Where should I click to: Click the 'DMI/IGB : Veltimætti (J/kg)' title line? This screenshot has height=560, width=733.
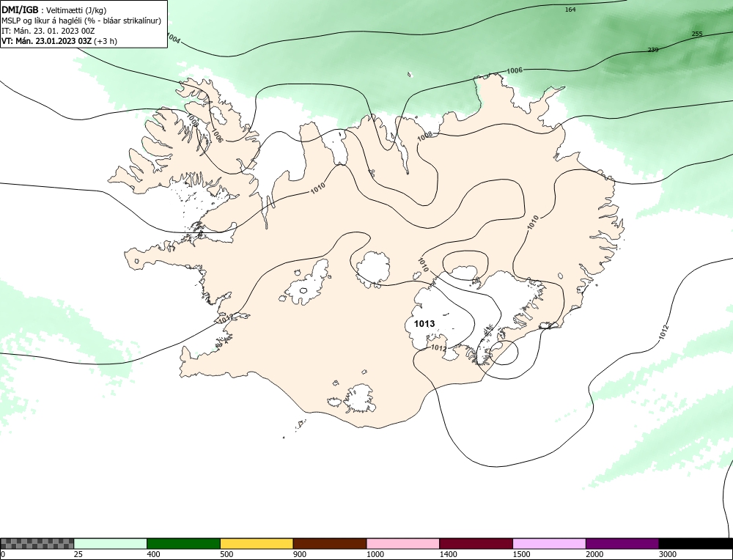point(54,10)
